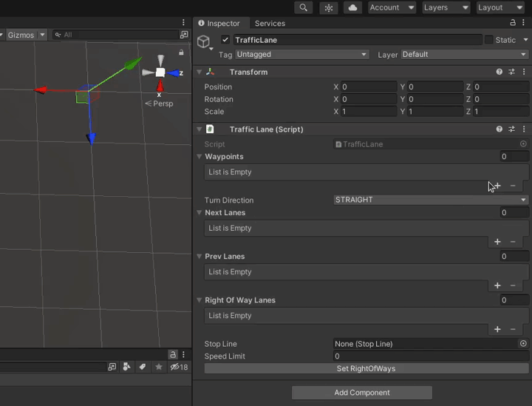This screenshot has height=406, width=532.
Task: Toggle the TrafficLane active checkbox
Action: click(225, 40)
